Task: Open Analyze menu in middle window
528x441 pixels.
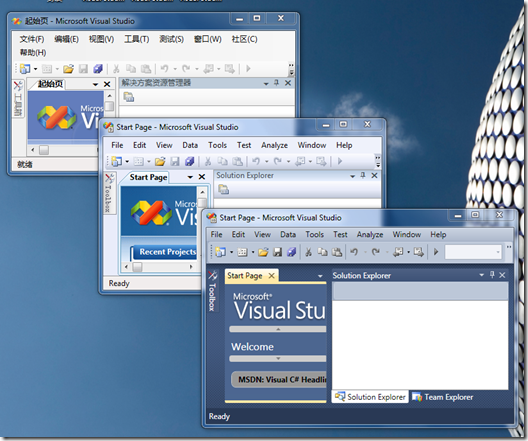Action: 274,145
